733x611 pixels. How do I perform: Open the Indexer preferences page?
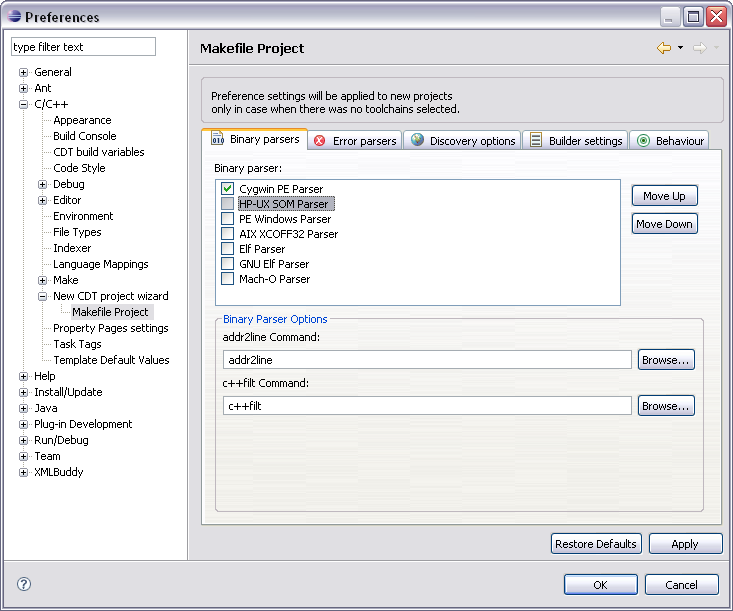coord(72,248)
